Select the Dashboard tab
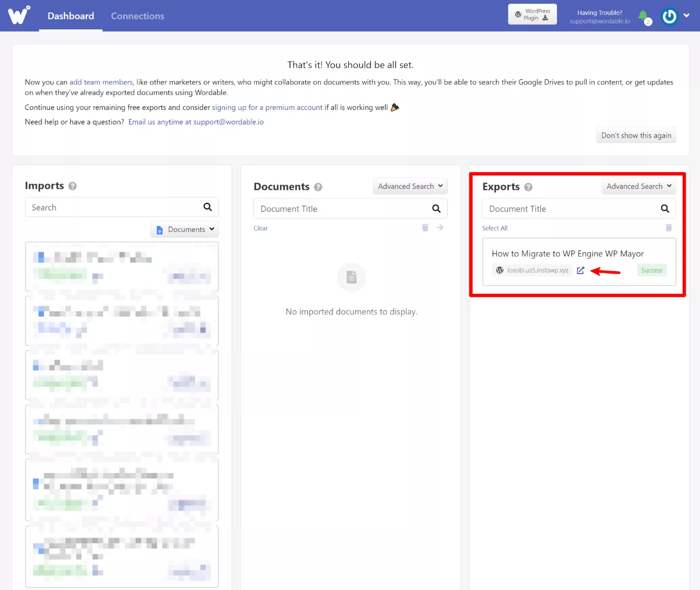700x590 pixels. 70,16
